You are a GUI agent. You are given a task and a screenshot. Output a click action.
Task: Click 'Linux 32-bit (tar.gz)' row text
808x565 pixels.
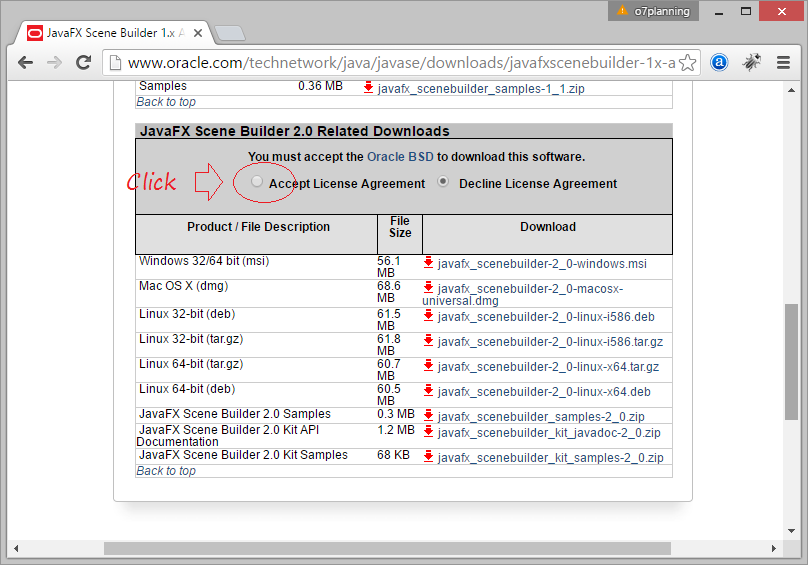click(x=191, y=339)
